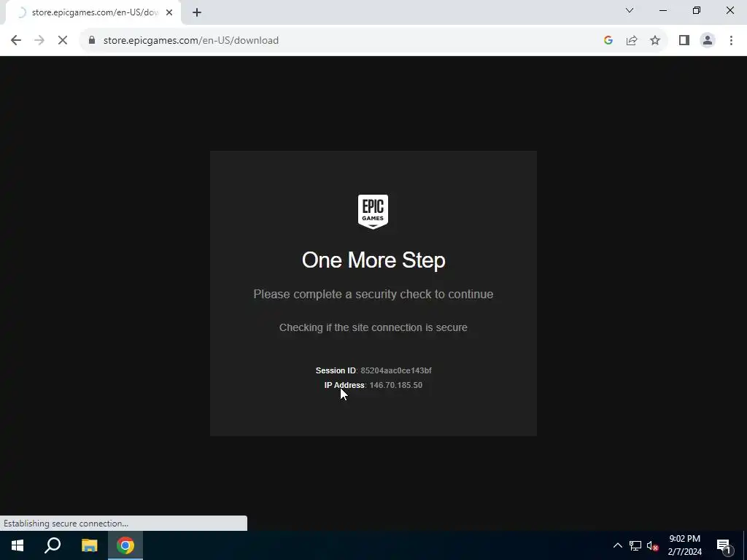Close the store.epicgames.com tab
The height and width of the screenshot is (560, 747).
pyautogui.click(x=169, y=12)
